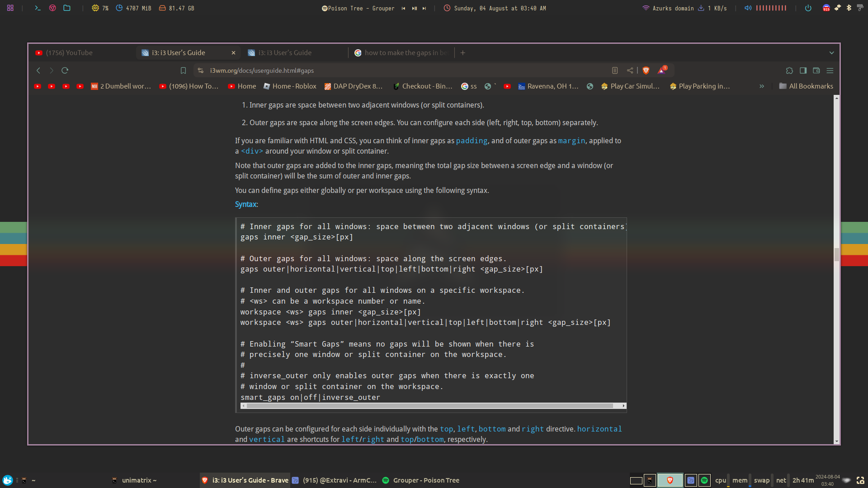Skip to next track in top bar

424,8
